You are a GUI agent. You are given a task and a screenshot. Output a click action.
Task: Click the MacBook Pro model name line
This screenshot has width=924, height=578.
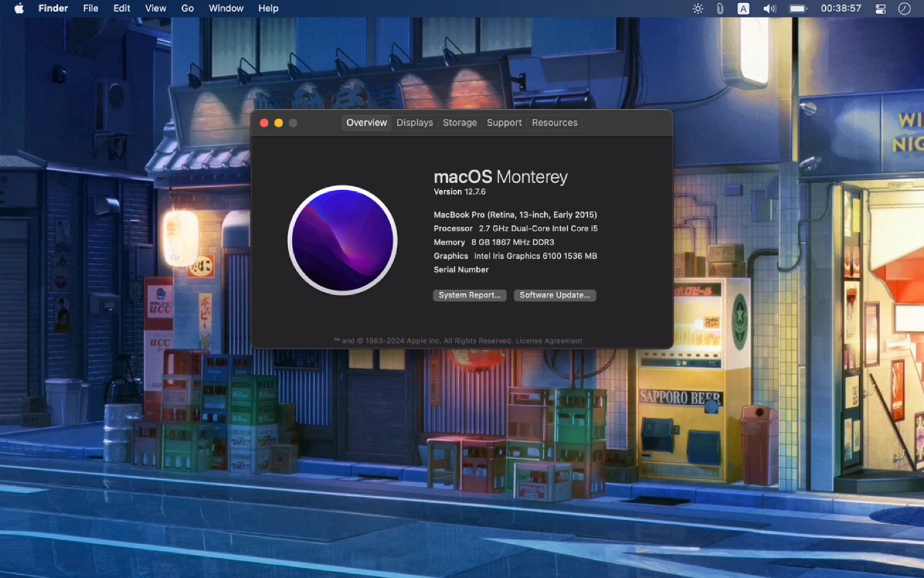click(515, 215)
